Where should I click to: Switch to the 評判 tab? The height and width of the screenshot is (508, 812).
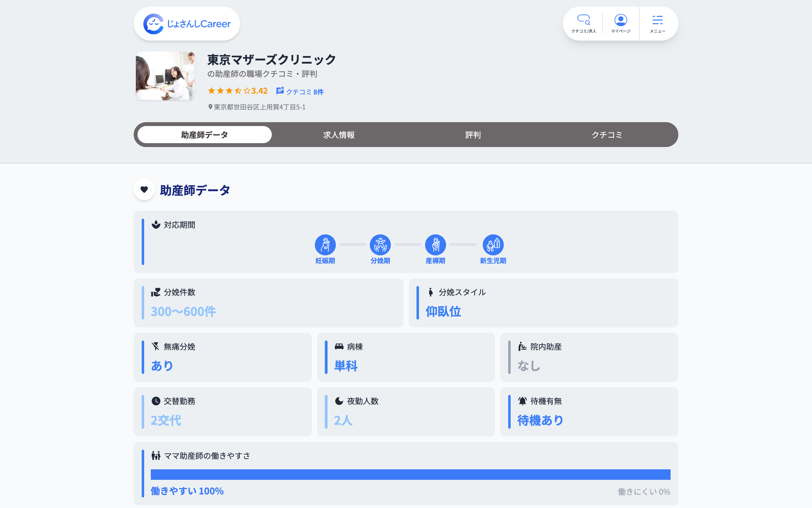point(473,135)
